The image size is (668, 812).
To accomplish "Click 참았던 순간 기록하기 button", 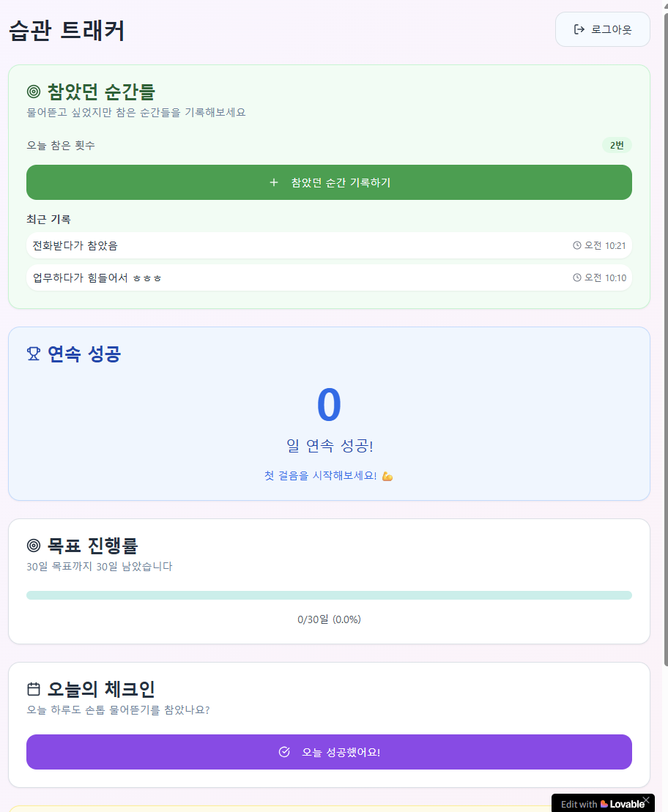I will coord(329,182).
